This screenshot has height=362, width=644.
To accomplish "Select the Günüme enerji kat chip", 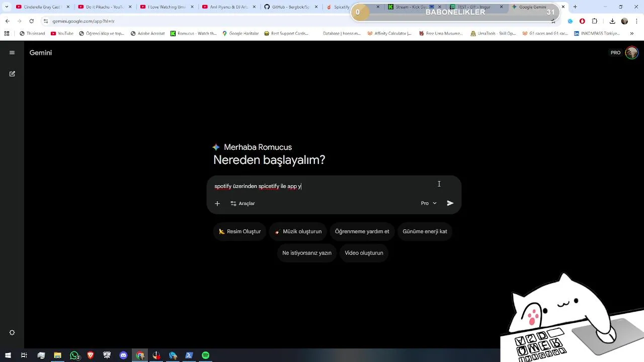I will pyautogui.click(x=425, y=231).
